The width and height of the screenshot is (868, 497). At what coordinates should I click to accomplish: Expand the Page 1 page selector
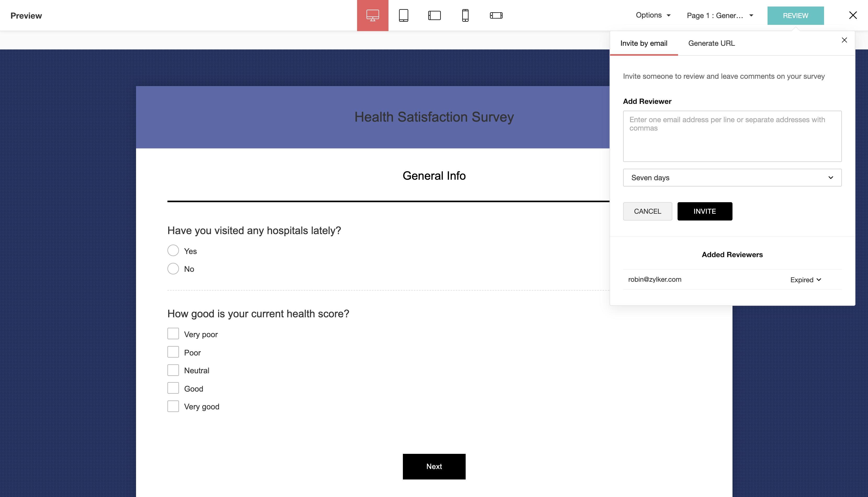(x=719, y=16)
